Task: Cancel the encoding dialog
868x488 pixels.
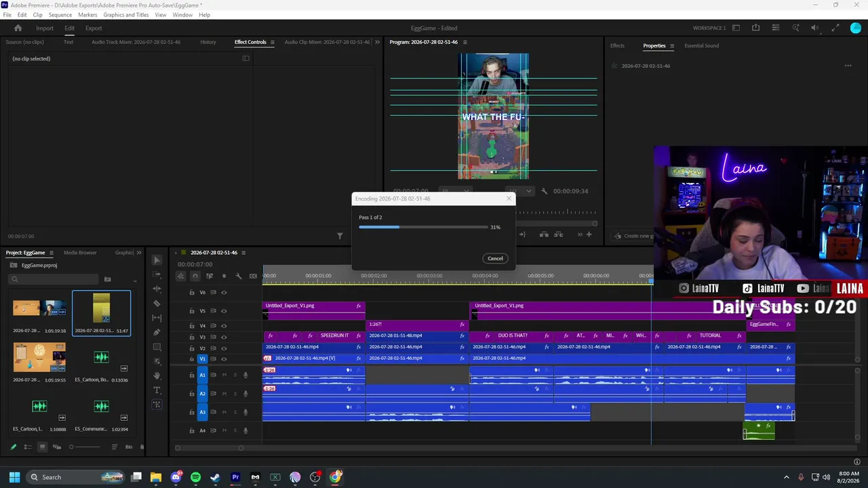Action: (495, 258)
